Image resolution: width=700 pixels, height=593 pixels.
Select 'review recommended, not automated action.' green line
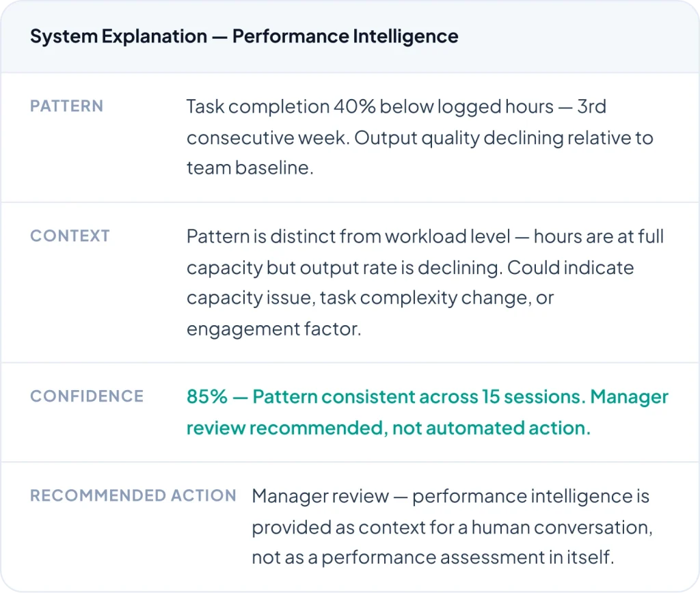[388, 428]
